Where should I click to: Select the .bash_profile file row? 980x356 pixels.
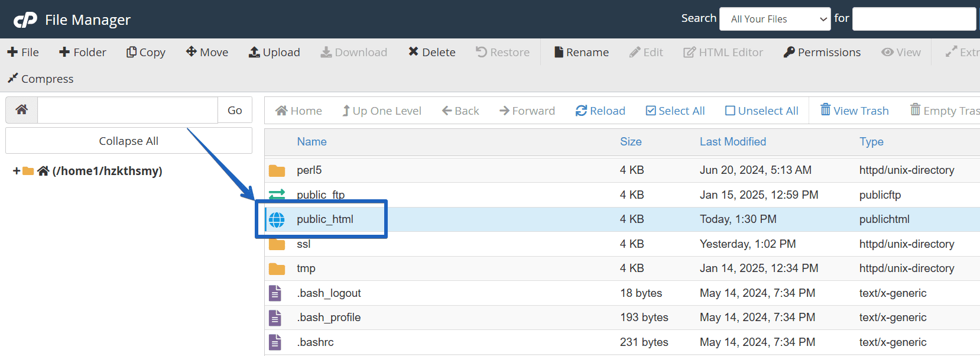[329, 318]
